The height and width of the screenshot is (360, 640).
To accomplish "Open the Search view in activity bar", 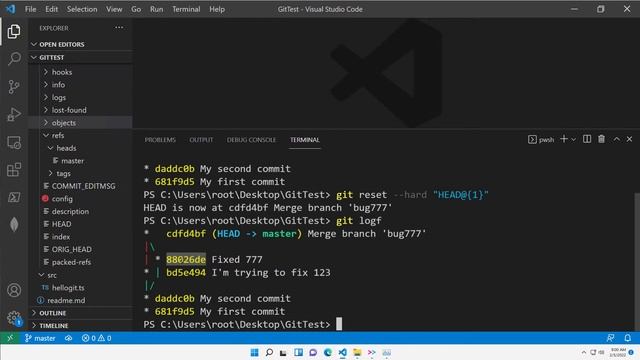I will (14, 58).
